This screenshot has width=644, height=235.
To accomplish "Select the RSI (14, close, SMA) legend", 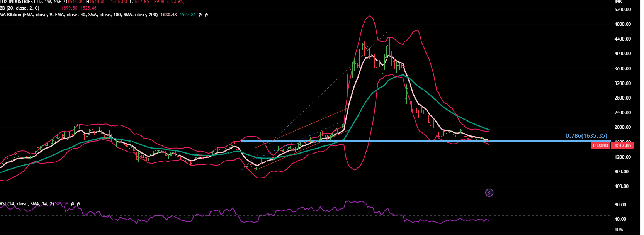I will [x=27, y=204].
